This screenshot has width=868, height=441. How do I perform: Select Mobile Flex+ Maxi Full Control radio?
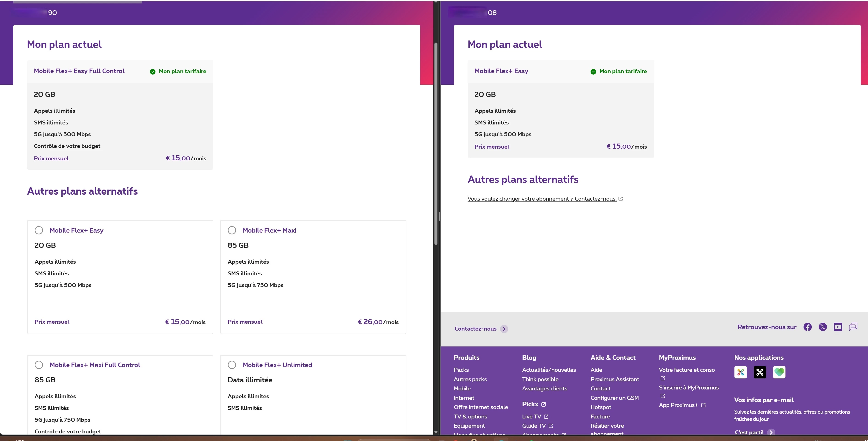click(39, 365)
